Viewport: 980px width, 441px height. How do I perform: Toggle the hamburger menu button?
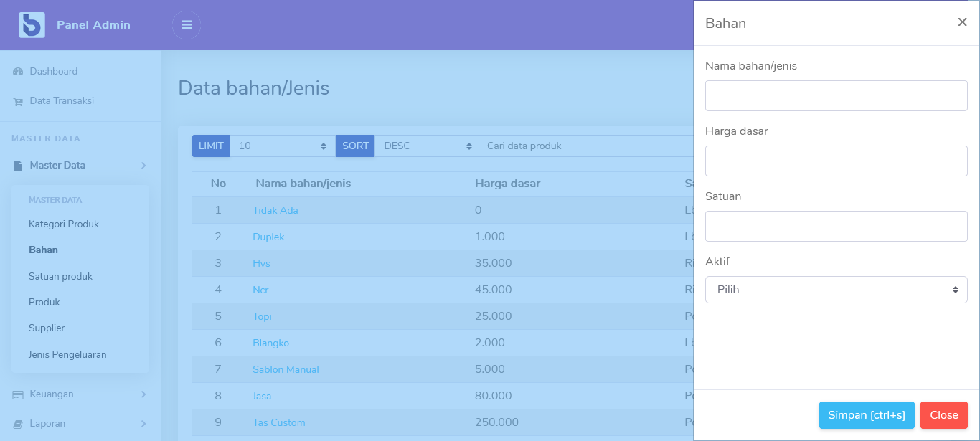point(187,25)
